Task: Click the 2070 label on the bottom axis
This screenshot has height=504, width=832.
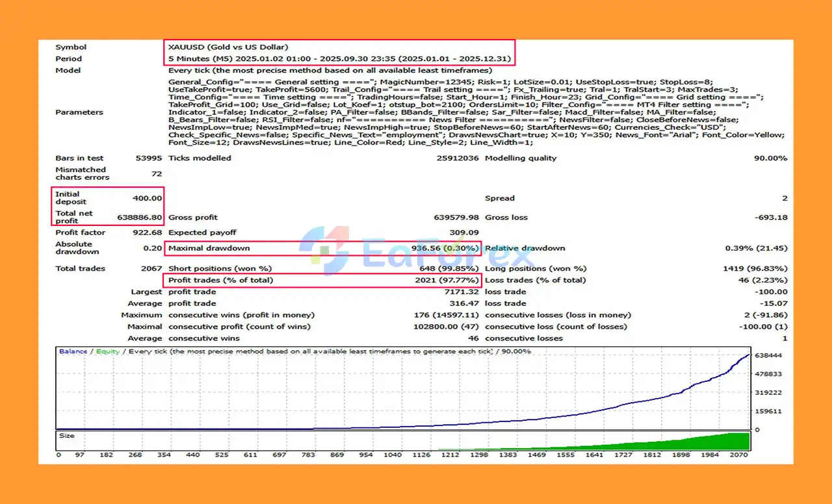Action: [740, 455]
